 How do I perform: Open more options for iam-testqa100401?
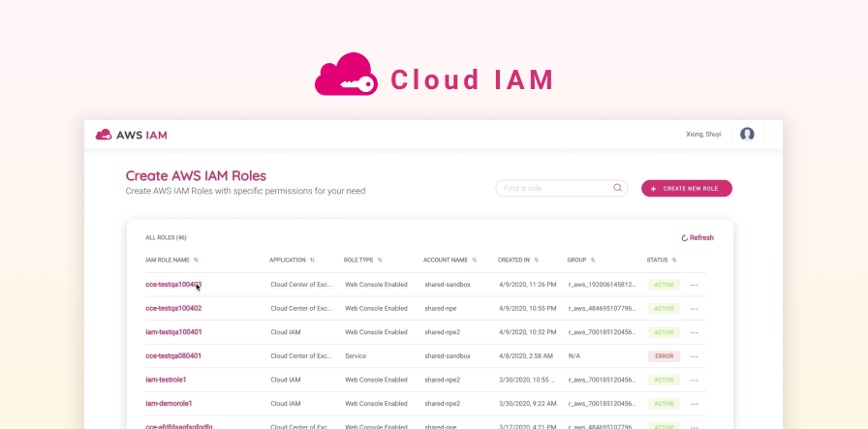(x=695, y=333)
